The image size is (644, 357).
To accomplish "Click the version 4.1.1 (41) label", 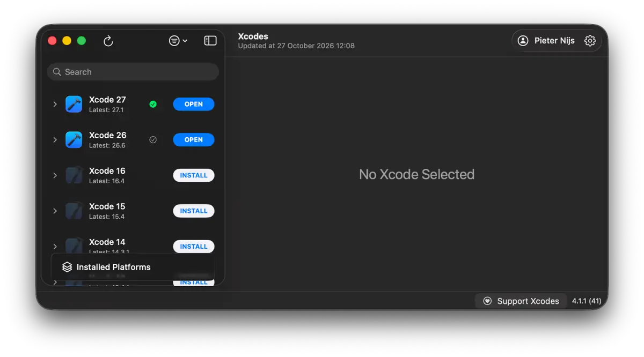I will pos(587,301).
